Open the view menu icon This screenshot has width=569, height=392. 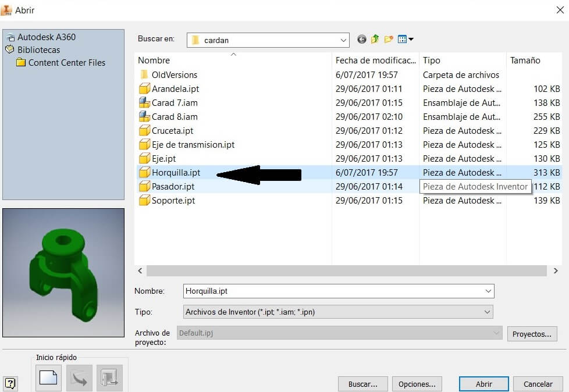pos(406,39)
